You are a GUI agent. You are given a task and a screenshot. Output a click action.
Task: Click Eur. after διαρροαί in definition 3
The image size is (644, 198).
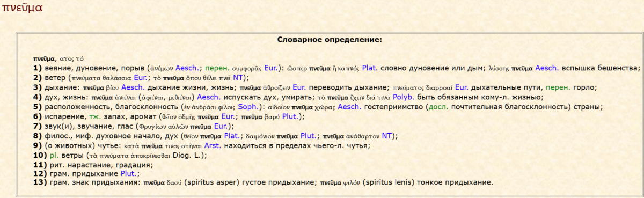(462, 87)
